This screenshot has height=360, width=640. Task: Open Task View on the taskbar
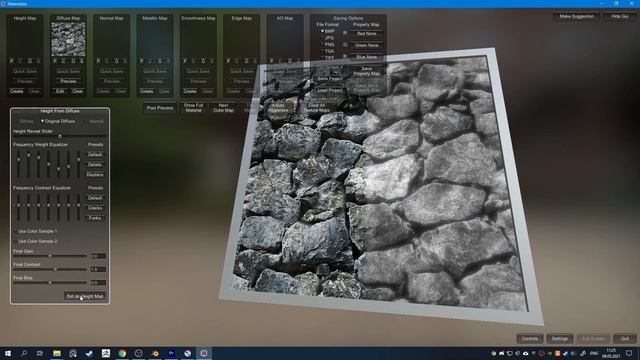tap(40, 353)
